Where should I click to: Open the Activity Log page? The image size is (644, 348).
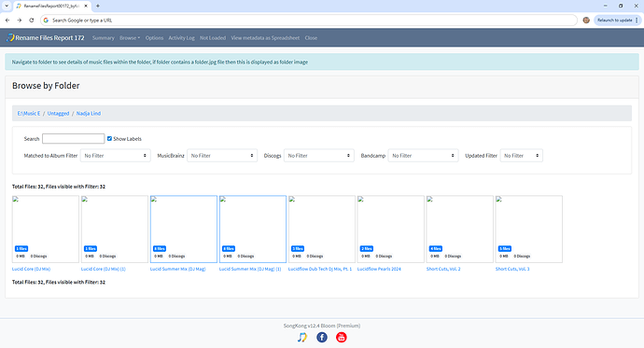coord(182,37)
